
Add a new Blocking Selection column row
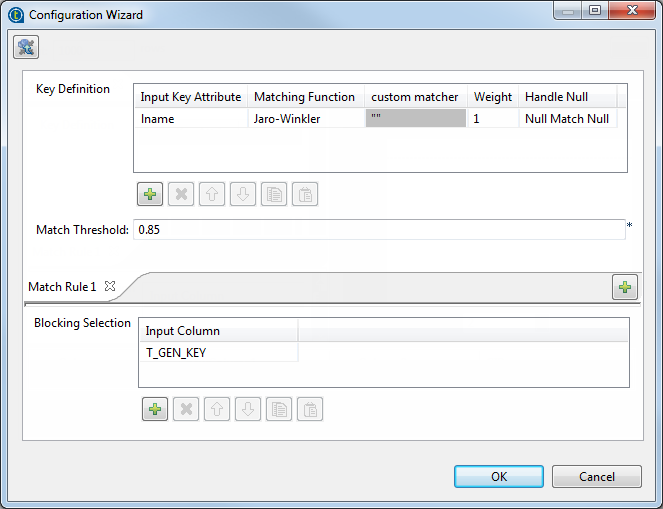click(x=155, y=409)
